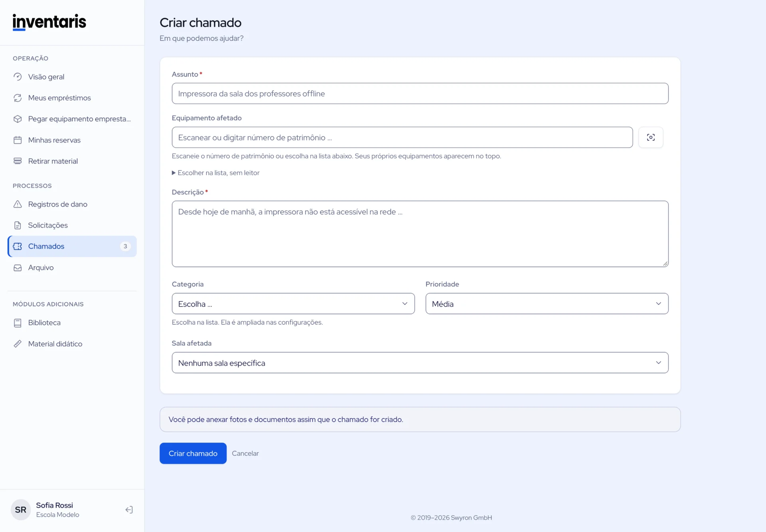Click into the Descrição text area
This screenshot has height=532, width=766.
pos(420,234)
